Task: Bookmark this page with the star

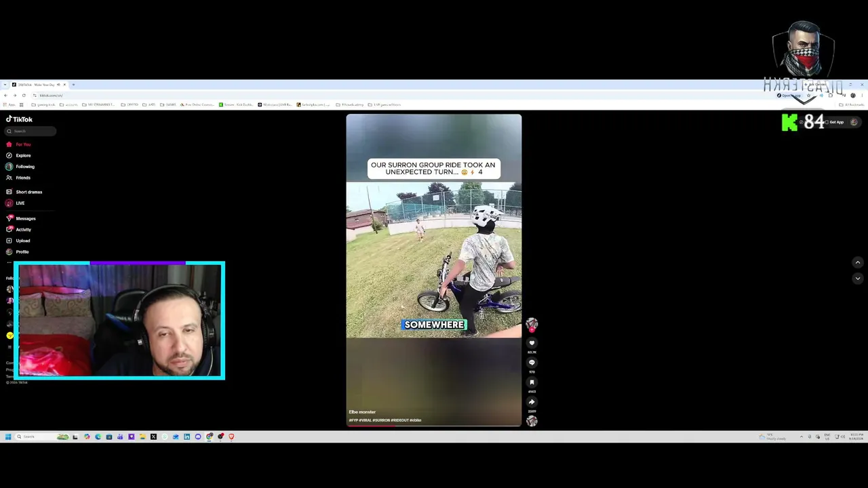Action: 808,96
